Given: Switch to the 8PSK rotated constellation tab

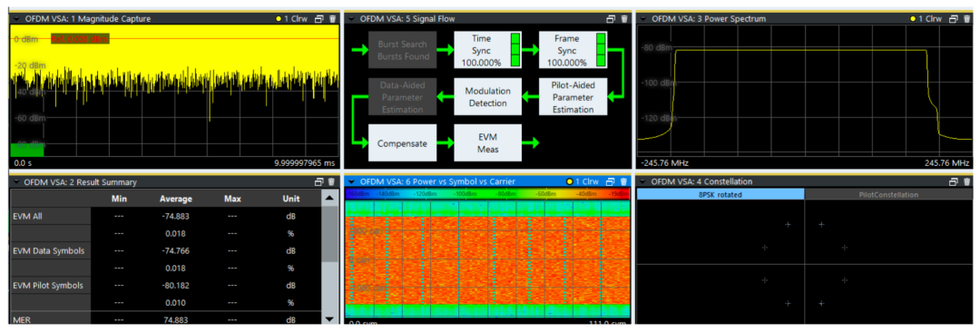Looking at the screenshot, I should [x=720, y=194].
